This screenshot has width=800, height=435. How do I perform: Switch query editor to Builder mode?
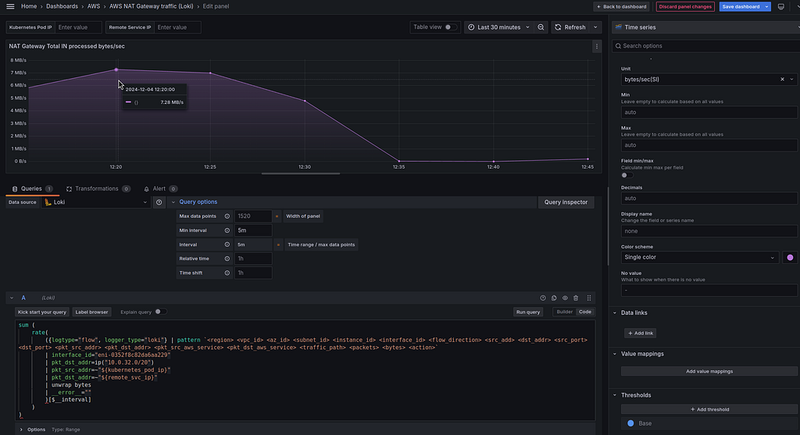(564, 312)
